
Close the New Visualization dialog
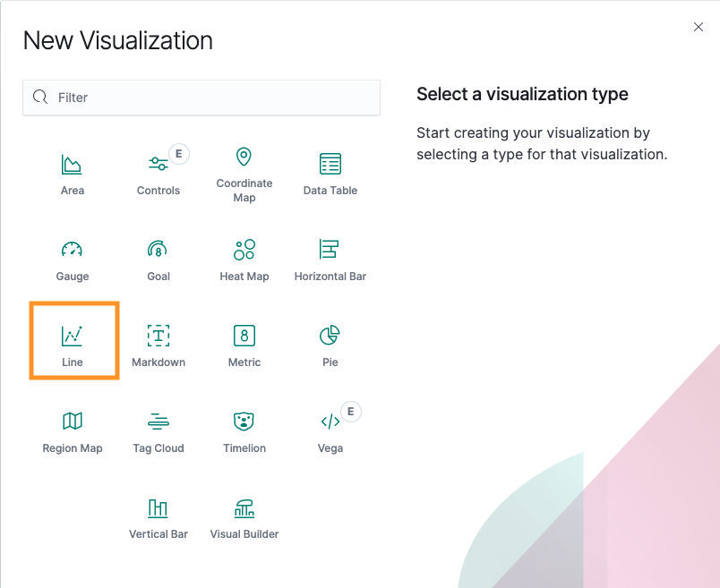(x=698, y=27)
